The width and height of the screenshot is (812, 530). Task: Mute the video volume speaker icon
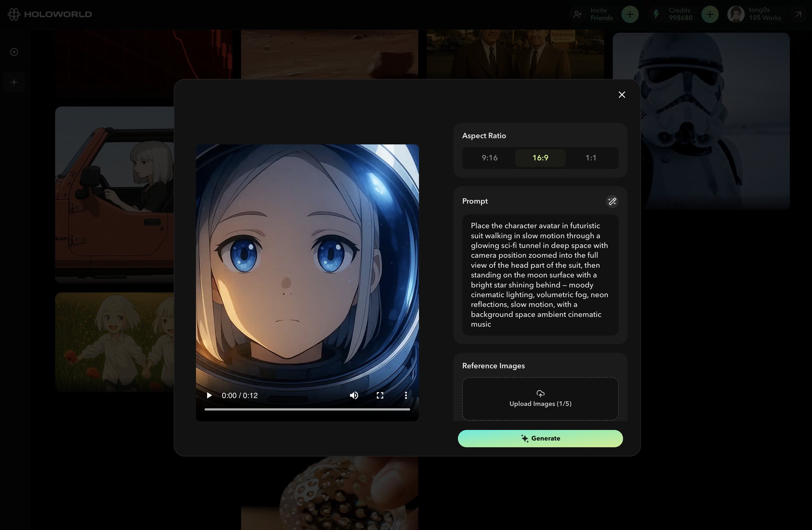point(354,395)
